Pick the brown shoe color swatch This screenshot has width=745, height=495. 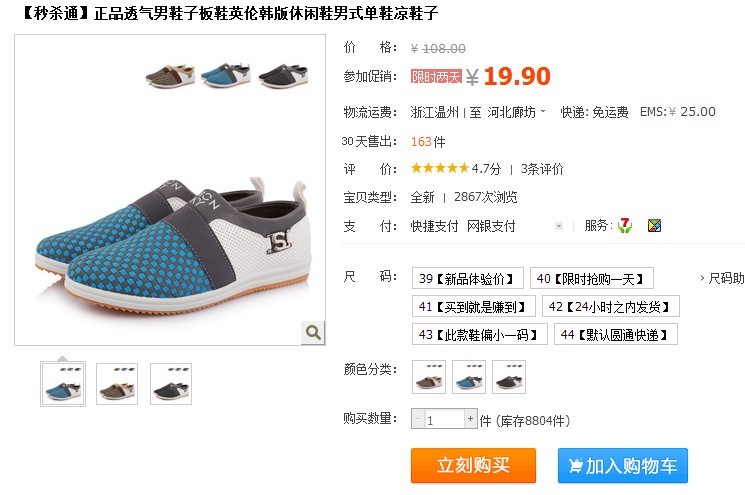pyautogui.click(x=429, y=377)
